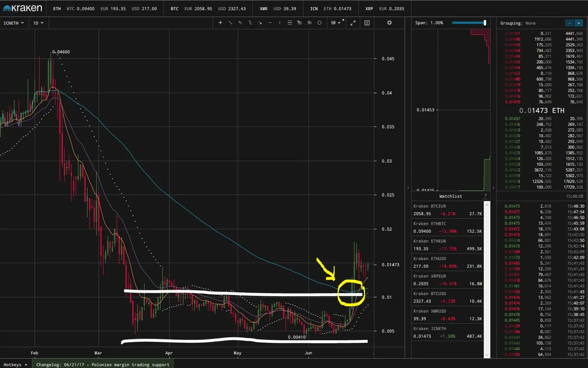Expand the Hotkeys panel
Image resolution: width=588 pixels, height=368 pixels.
click(x=15, y=364)
